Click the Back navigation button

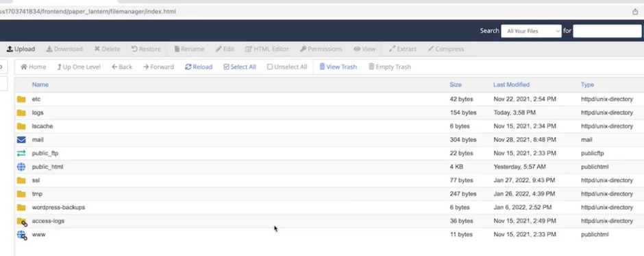122,67
